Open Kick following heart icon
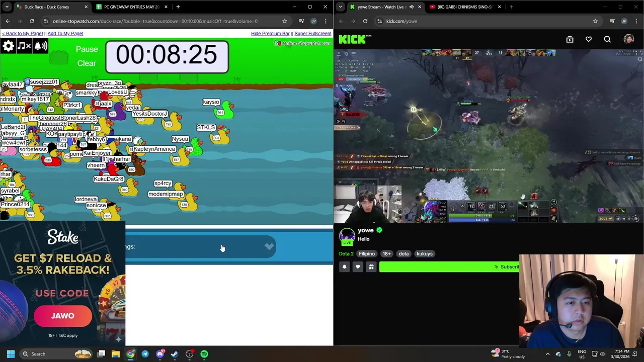 coord(588,39)
